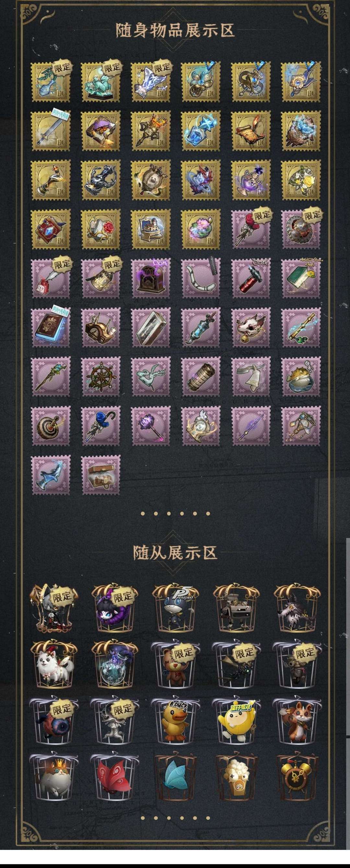Screen dimensions: 350x868
Task: Choose the green book with yellow flower
Action: pos(301,278)
